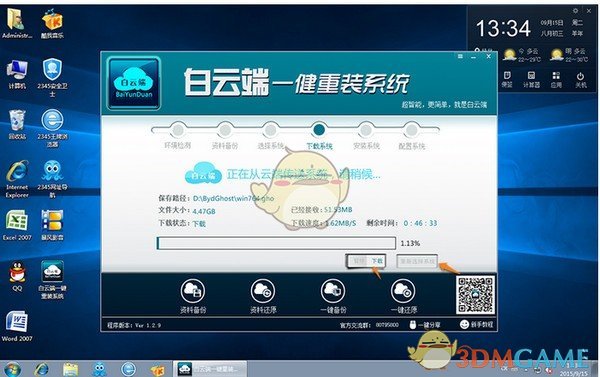Open 暴风影音 desktop icon

tap(52, 225)
